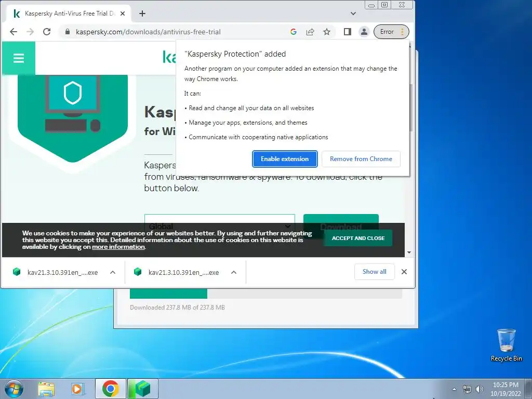Image resolution: width=532 pixels, height=399 pixels.
Task: Show hidden system tray icons
Action: pos(454,389)
